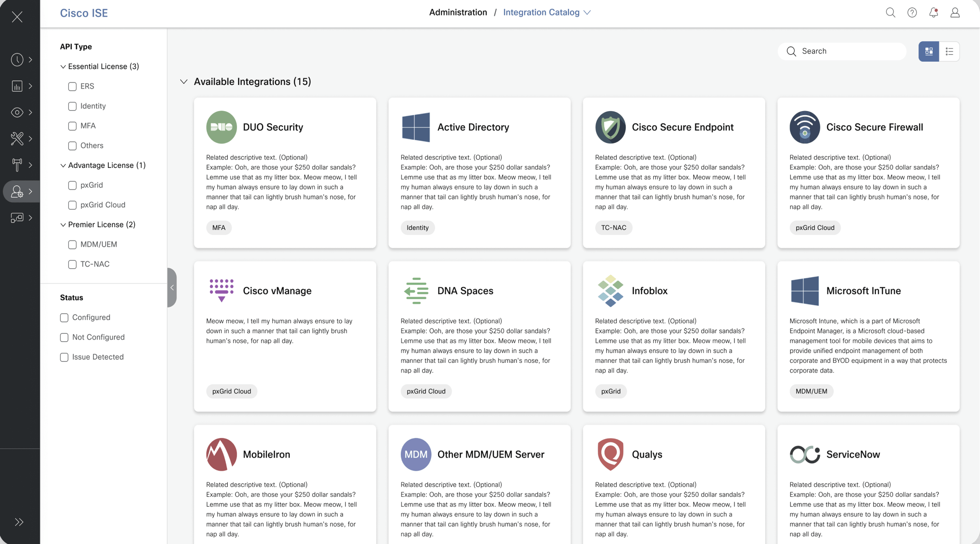Open notifications bell icon
The height and width of the screenshot is (544, 980).
(934, 13)
